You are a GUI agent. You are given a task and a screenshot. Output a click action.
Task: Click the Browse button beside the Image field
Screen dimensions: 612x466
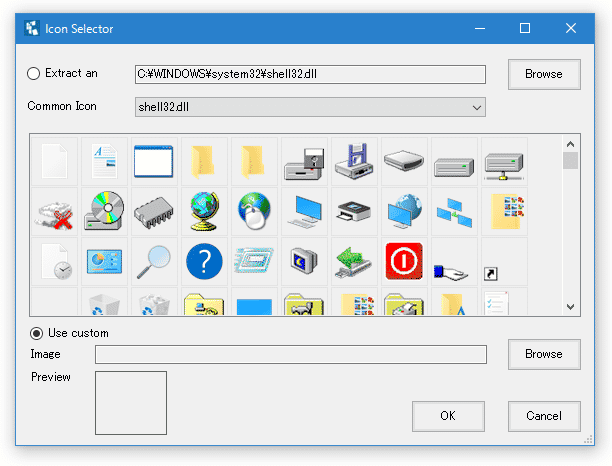tap(544, 354)
